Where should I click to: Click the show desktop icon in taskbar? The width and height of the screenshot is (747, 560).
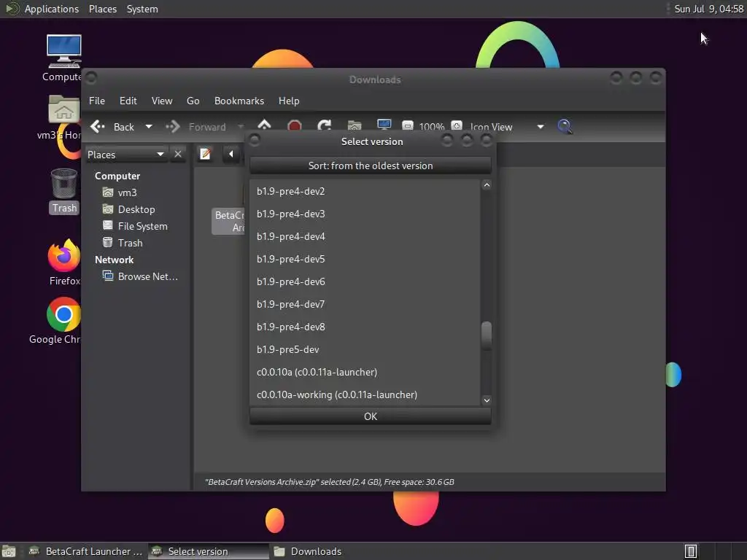(9, 551)
